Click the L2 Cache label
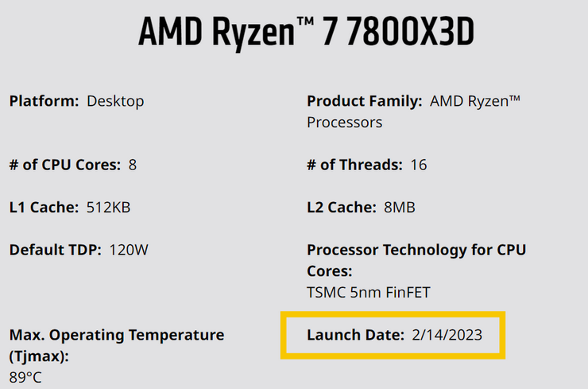The width and height of the screenshot is (588, 389). 341,208
